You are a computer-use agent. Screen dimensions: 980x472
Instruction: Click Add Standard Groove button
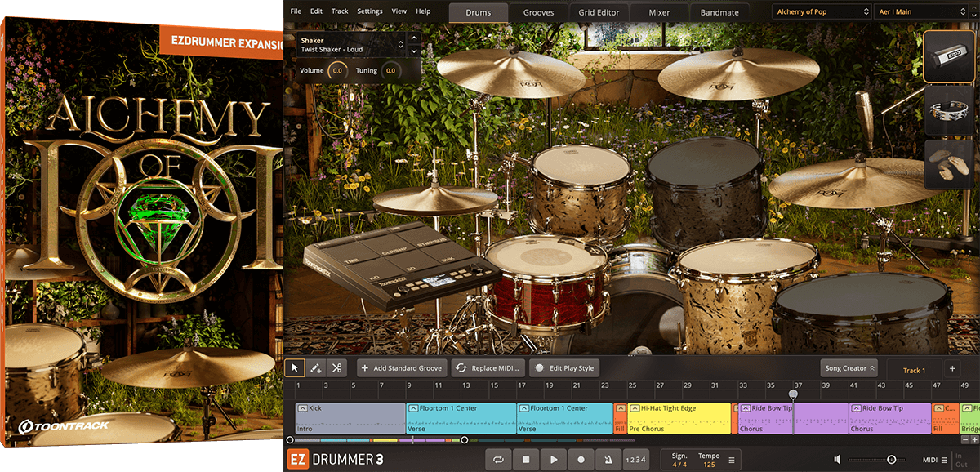click(403, 368)
